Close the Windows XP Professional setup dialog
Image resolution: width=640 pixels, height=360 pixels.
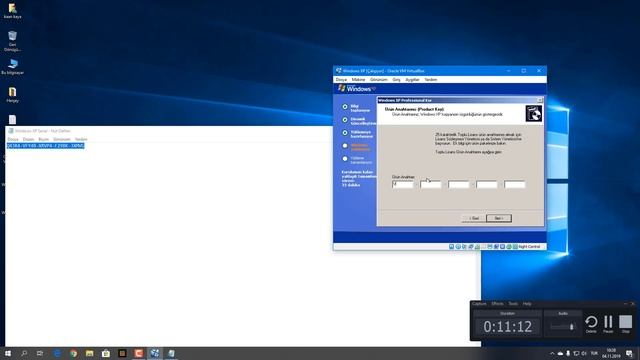point(540,100)
